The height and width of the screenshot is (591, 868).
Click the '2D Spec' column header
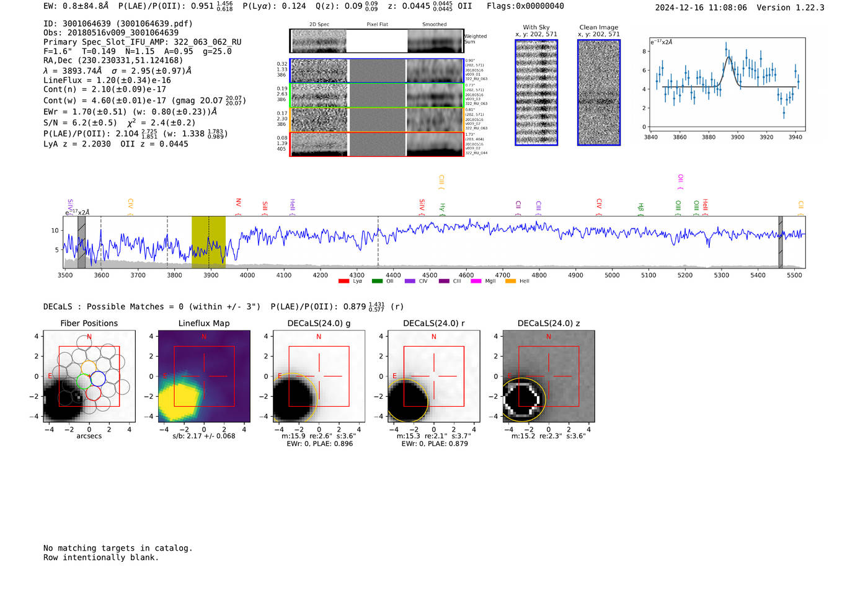tap(319, 24)
